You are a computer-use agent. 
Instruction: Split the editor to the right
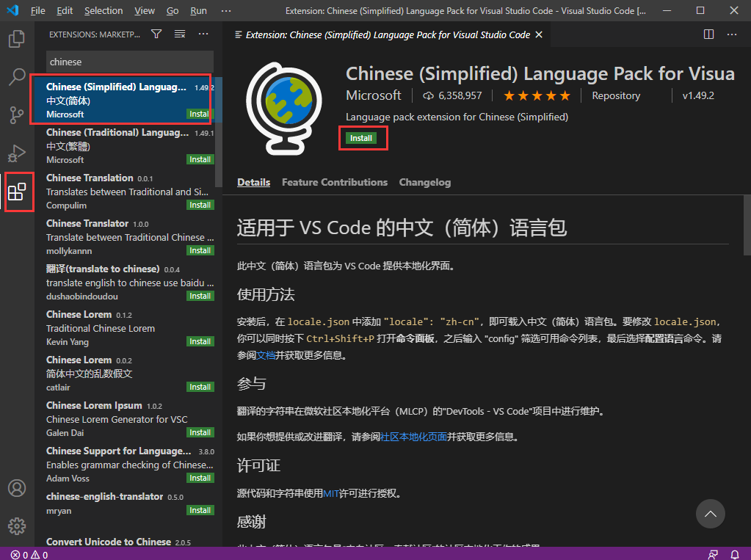tap(709, 34)
